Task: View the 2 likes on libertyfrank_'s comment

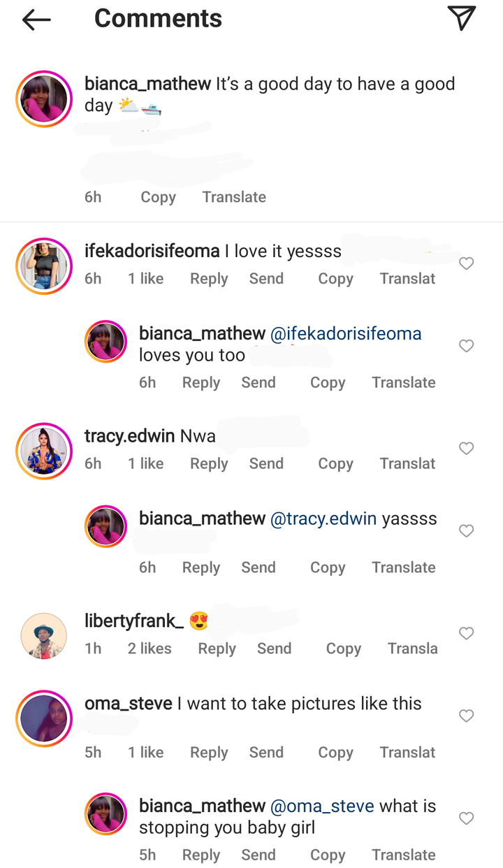Action: tap(150, 649)
